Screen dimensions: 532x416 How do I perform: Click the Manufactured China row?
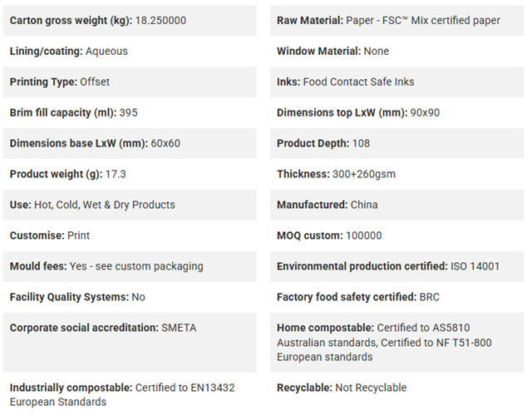pyautogui.click(x=397, y=205)
